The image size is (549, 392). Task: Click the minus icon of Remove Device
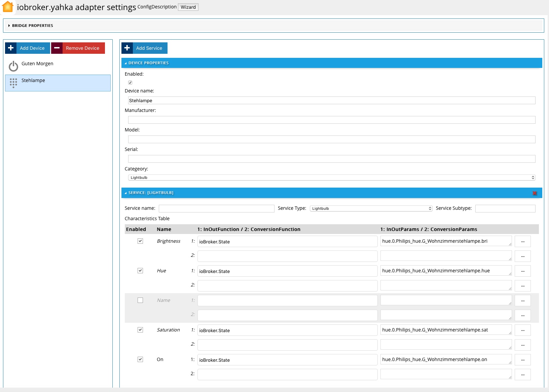(57, 48)
